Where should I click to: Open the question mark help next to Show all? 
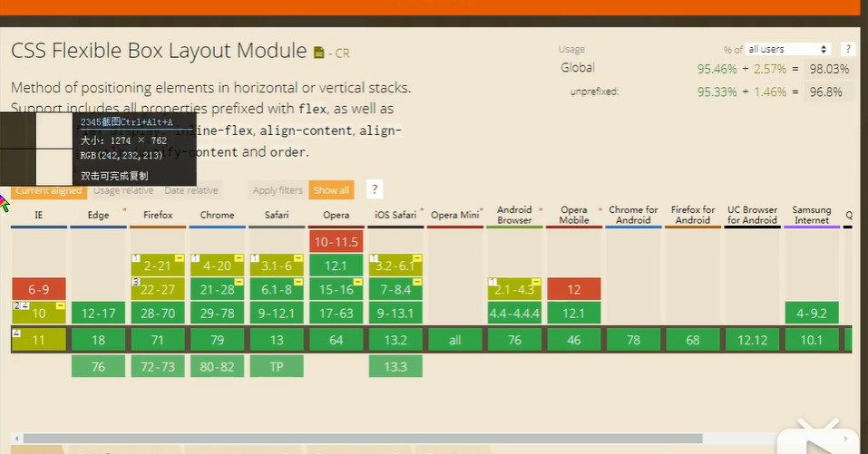click(375, 189)
